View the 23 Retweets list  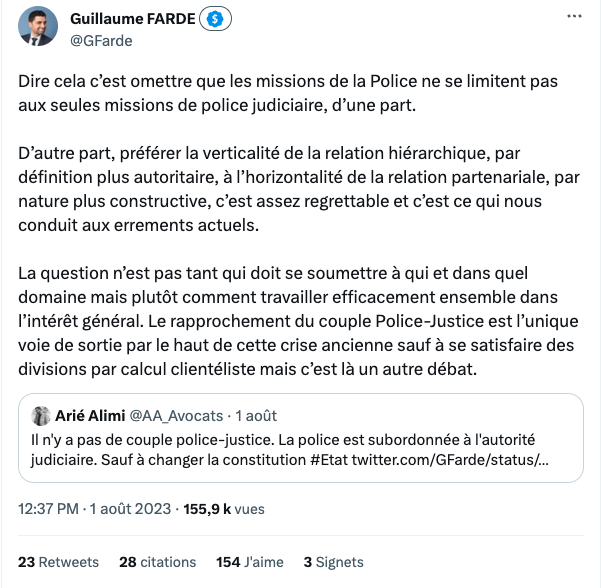click(58, 562)
